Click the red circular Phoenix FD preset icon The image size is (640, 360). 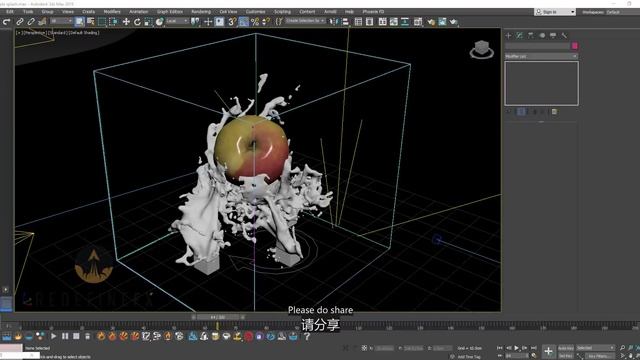249,336
